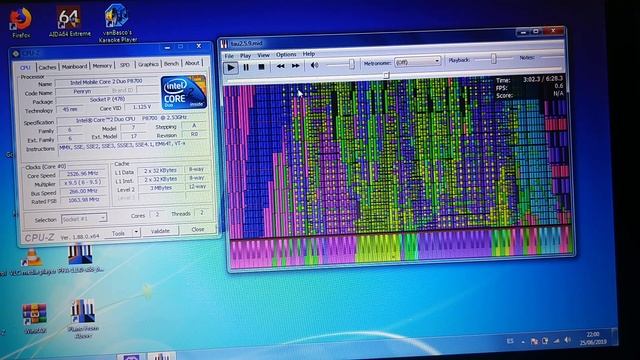Viewport: 640px width, 360px height.
Task: Switch to the SPD tab in CPU-Z
Action: 125,65
